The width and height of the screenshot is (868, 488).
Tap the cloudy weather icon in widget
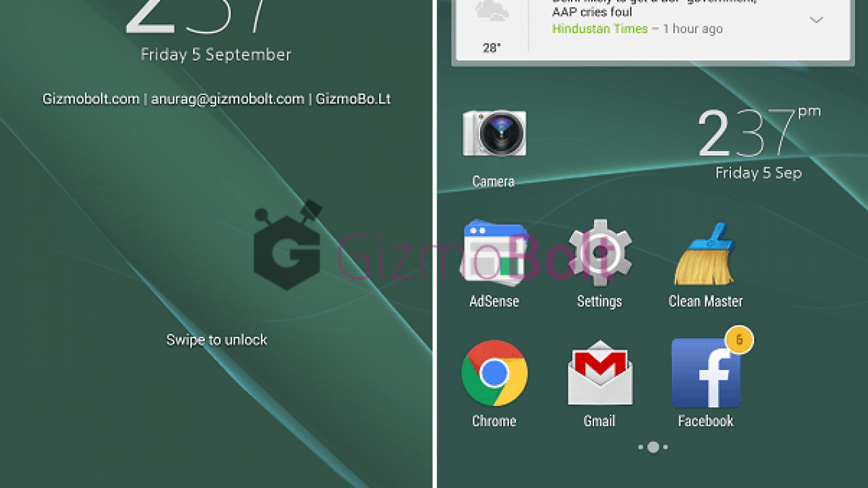pos(492,12)
